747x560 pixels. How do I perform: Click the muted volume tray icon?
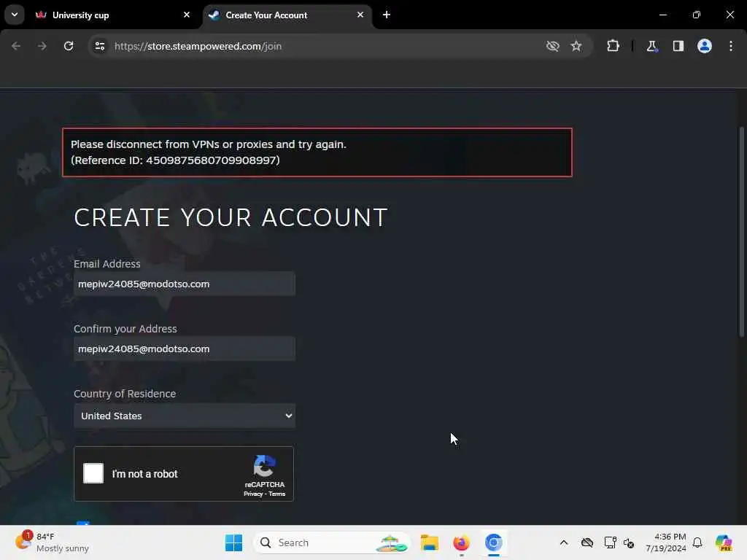[x=628, y=542]
